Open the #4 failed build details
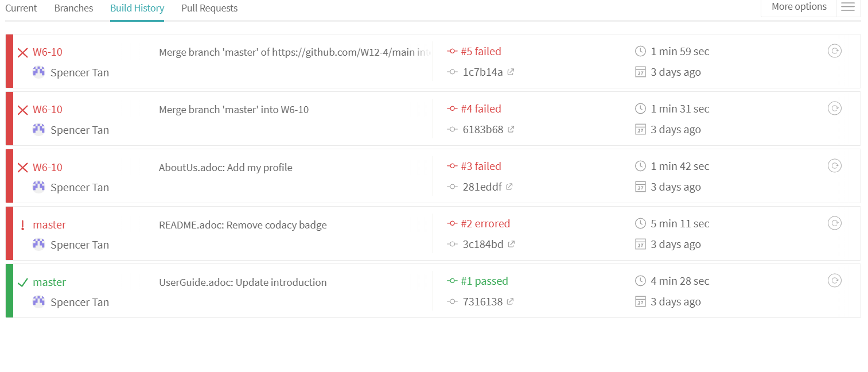868x372 pixels. coord(481,108)
